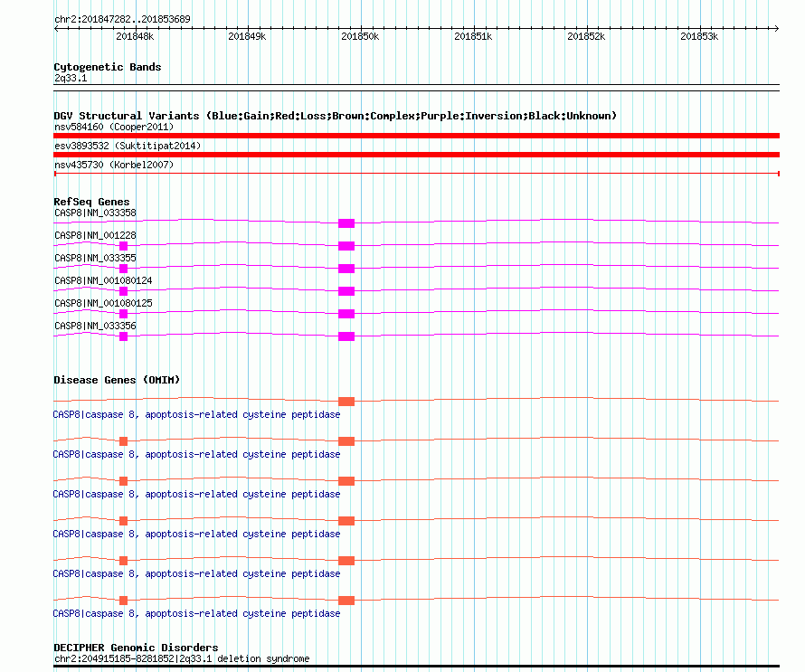Click the small magenta exon of NM_033356
The height and width of the screenshot is (672, 805).
pos(124,336)
